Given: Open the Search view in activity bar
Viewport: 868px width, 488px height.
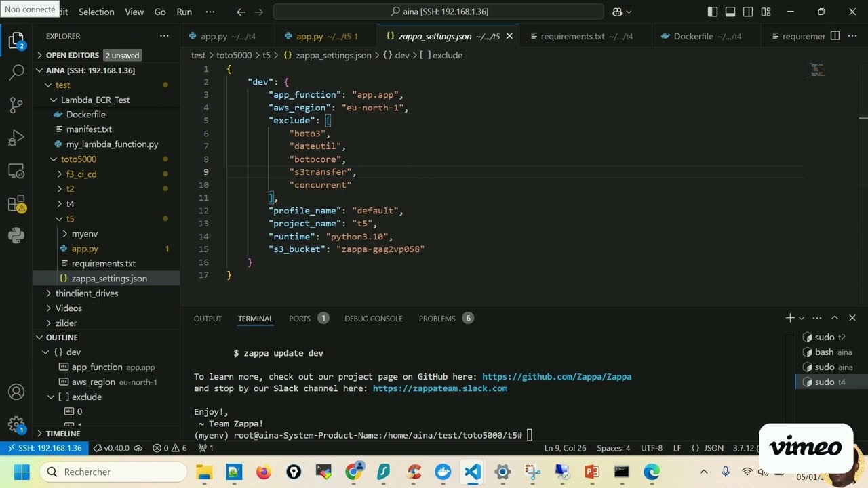Looking at the screenshot, I should (x=16, y=73).
